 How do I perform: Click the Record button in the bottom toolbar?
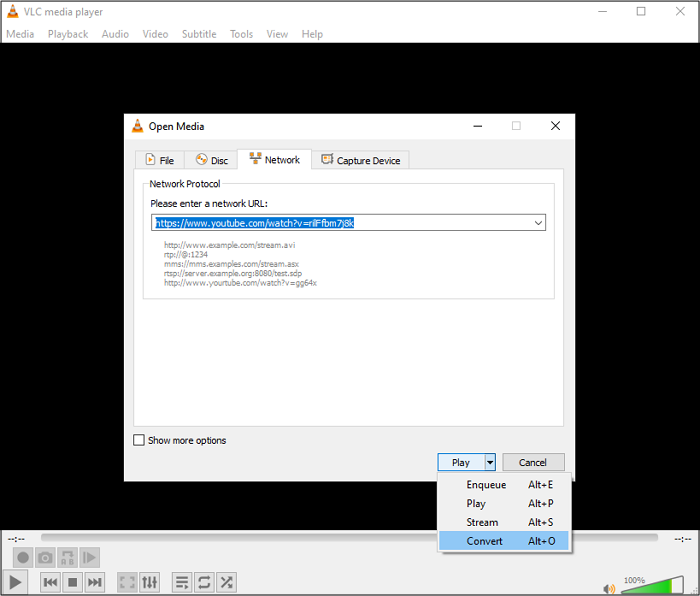pyautogui.click(x=22, y=558)
